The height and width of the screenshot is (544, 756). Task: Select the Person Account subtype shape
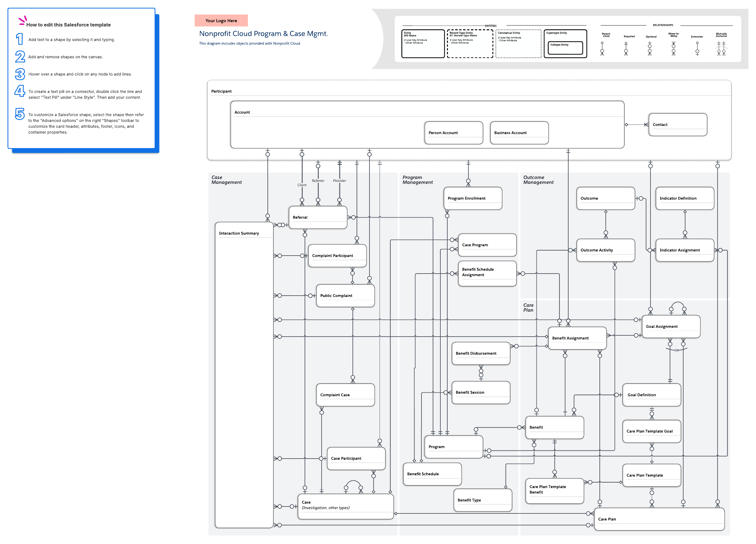point(453,133)
